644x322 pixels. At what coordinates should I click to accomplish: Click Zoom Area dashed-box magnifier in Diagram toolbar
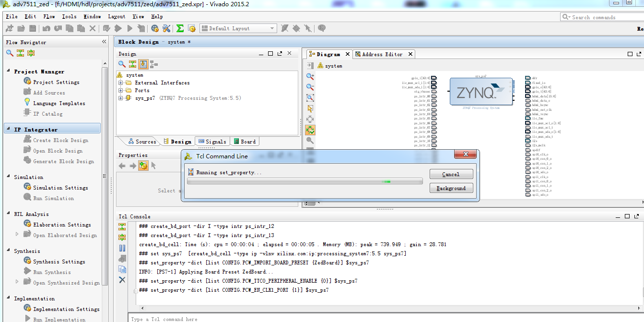coord(310,97)
